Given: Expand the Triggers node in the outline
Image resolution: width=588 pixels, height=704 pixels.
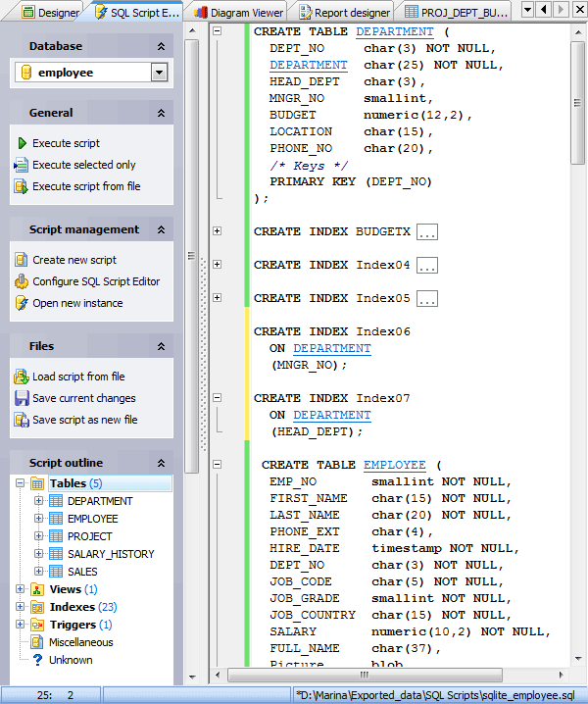Looking at the screenshot, I should point(22,625).
